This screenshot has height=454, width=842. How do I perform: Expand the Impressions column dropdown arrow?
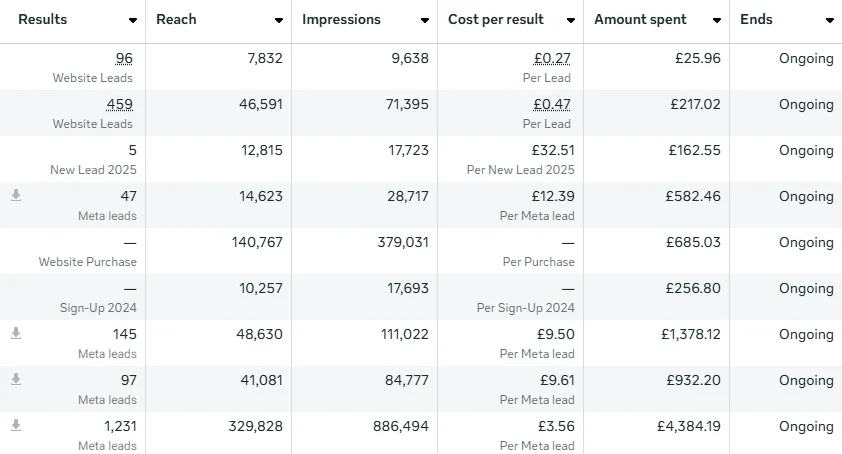425,21
